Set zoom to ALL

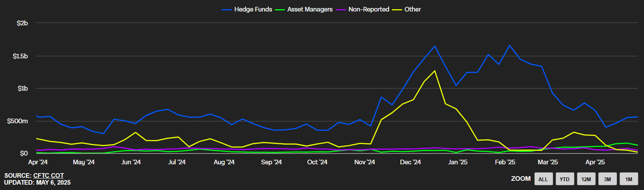tap(543, 179)
